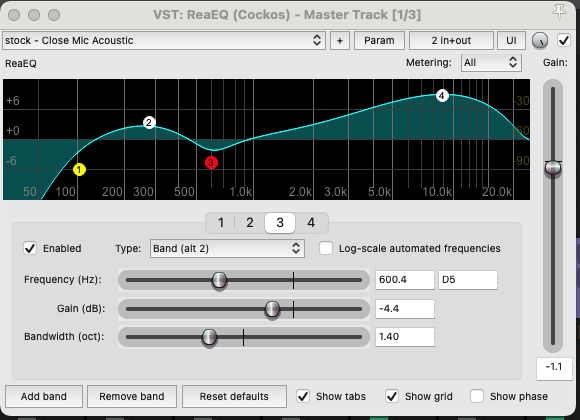Click the Frequency value field showing 600.4
580x420 pixels.
tap(405, 280)
